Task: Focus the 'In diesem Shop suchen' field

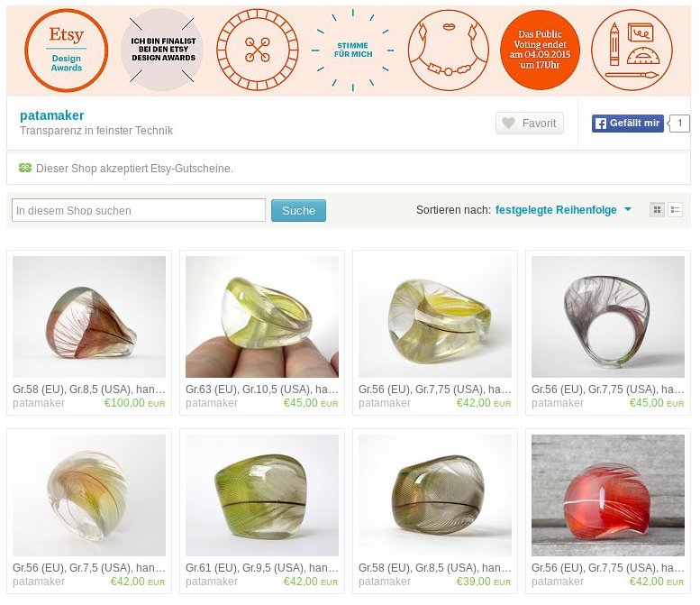Action: 139,210
